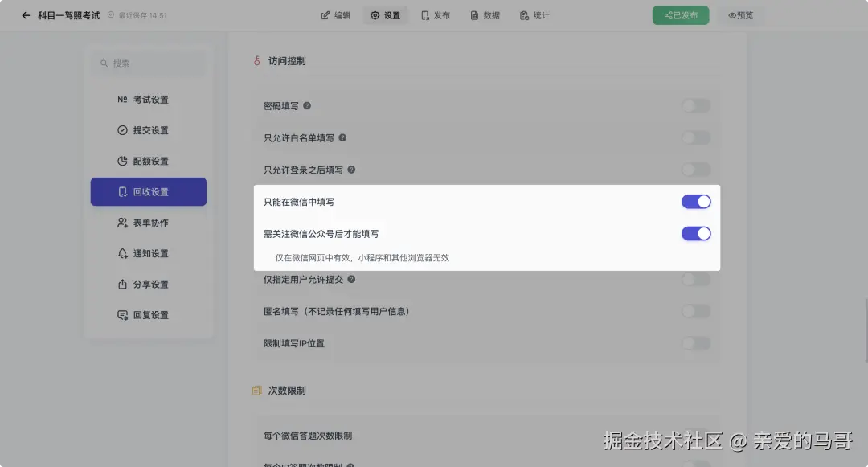Enable the 密码填写 switch
This screenshot has width=868, height=467.
(x=696, y=105)
